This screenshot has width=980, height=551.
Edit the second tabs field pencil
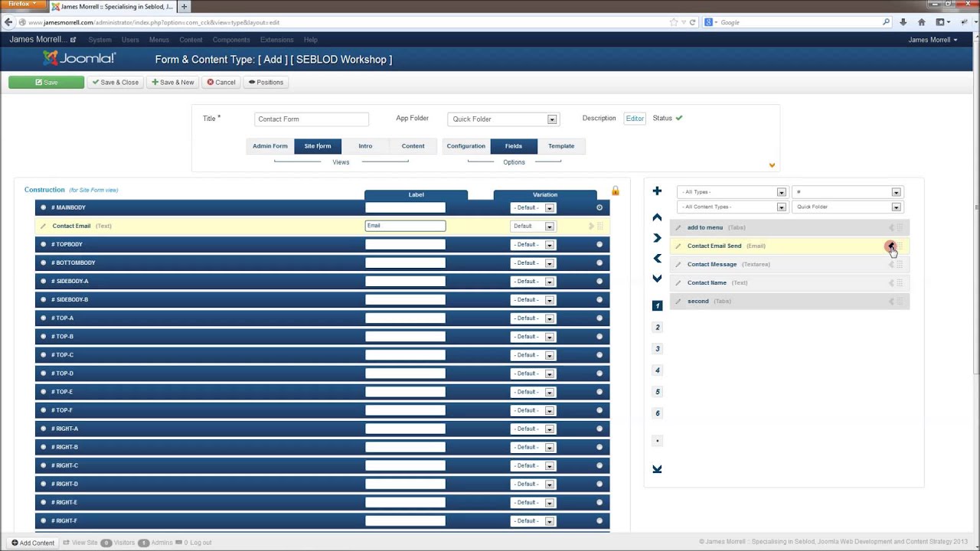pyautogui.click(x=678, y=302)
